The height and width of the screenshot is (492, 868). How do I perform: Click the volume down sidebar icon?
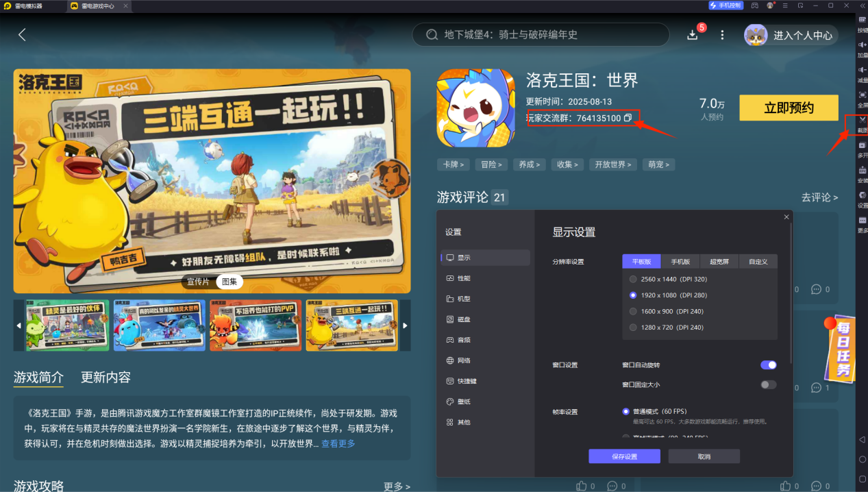pos(863,70)
